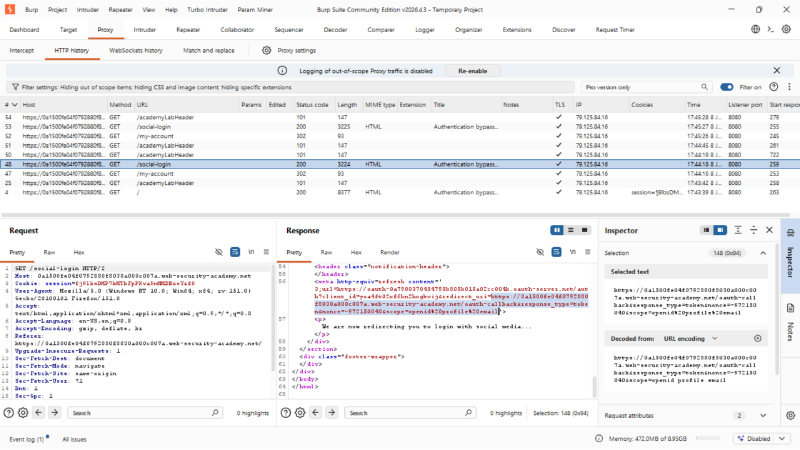Open Response search settings gear
This screenshot has width=800, height=450.
tap(300, 413)
